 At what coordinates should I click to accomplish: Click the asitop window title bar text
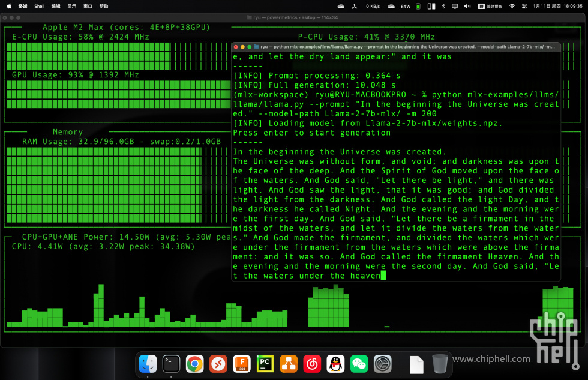(x=295, y=17)
